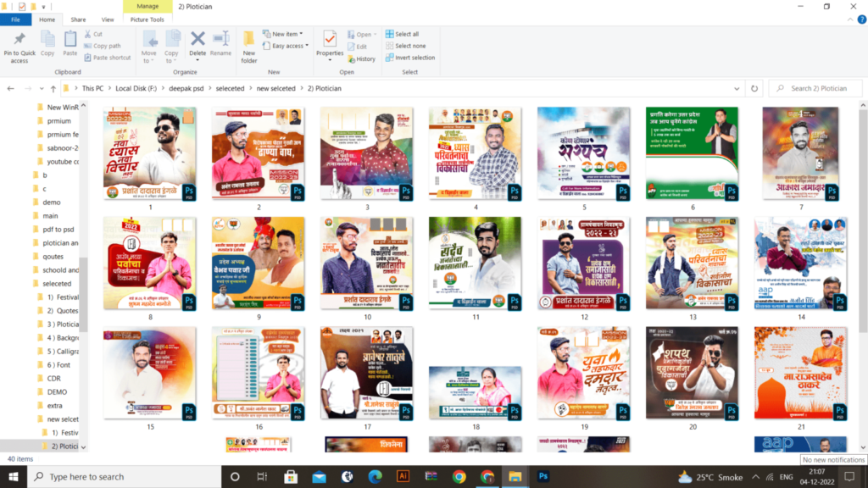Select the CDR folder in the navigation pane

click(53, 379)
